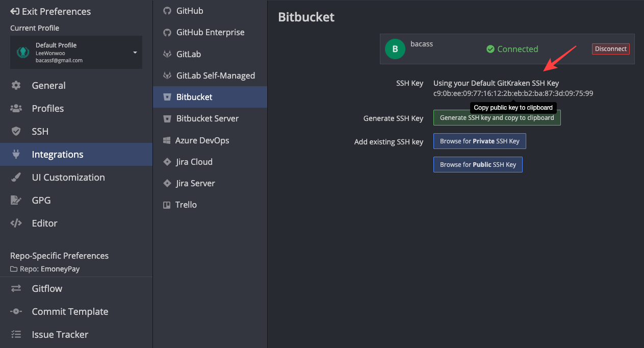
Task: Click the GPG signing icon
Action: tap(16, 200)
